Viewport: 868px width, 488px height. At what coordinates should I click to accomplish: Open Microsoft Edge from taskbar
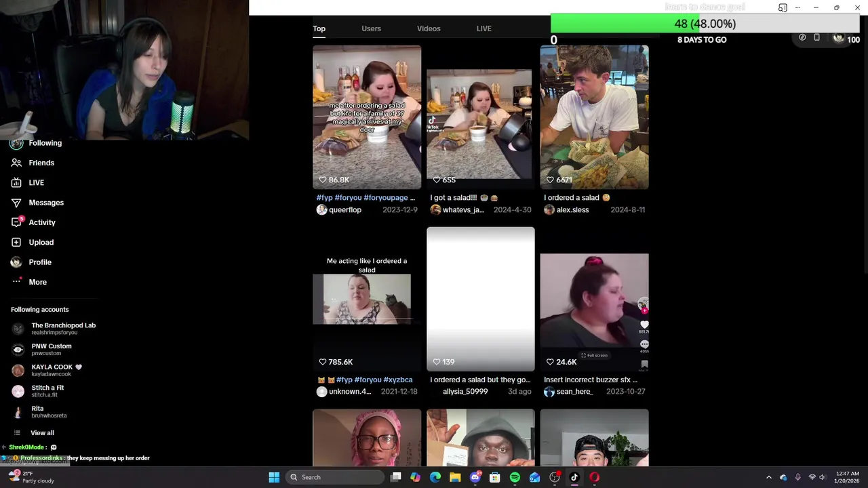coord(435,477)
